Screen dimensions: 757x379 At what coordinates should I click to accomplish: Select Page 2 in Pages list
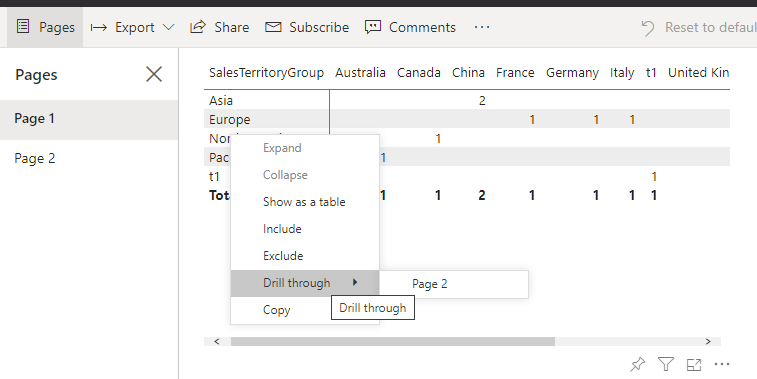point(89,158)
